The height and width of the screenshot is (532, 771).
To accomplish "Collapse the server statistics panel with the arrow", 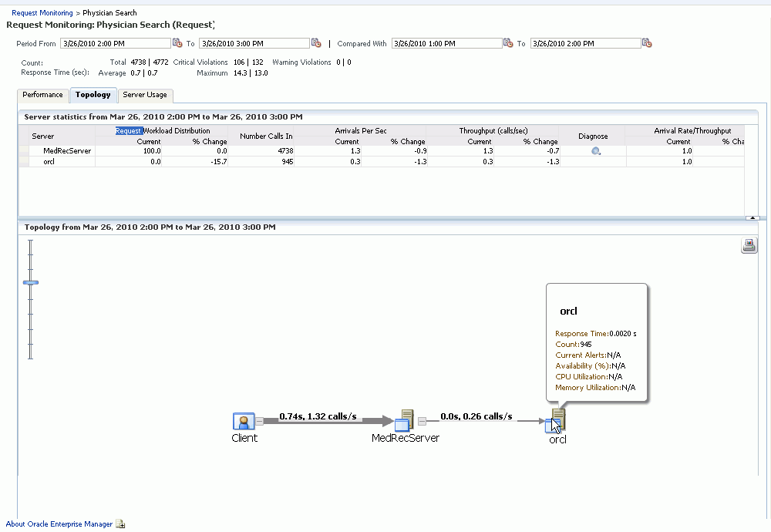I will 752,217.
